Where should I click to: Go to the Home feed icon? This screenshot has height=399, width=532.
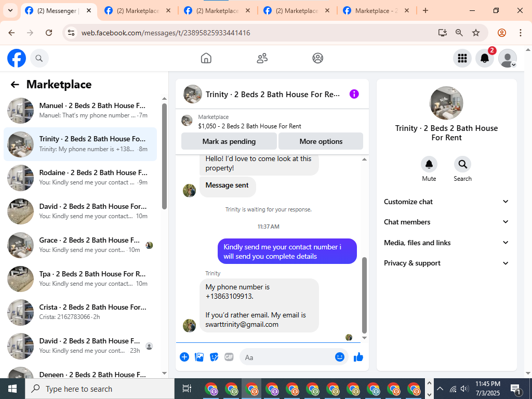pos(206,58)
